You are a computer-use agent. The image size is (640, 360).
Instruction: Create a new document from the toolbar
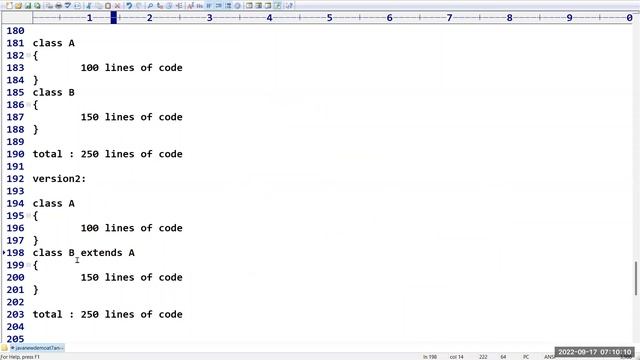click(9, 6)
